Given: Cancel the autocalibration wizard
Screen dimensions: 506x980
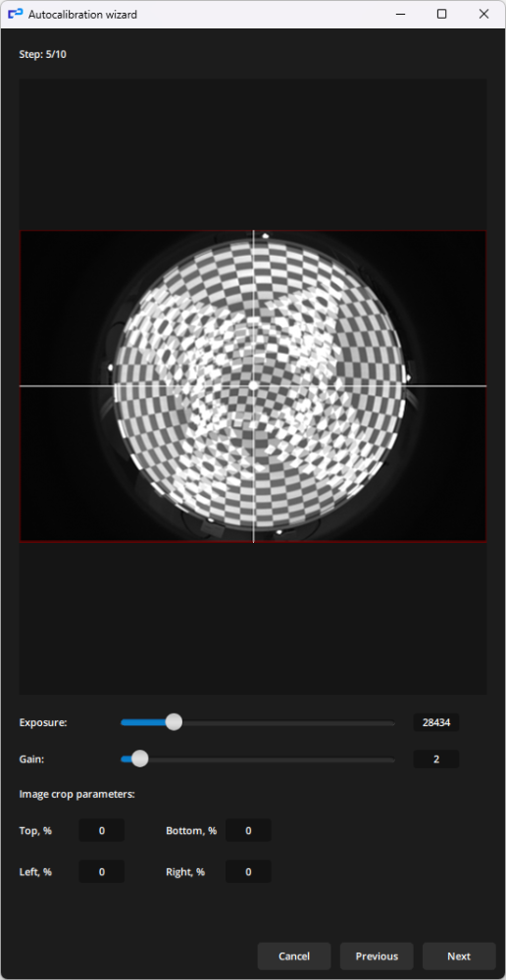Looking at the screenshot, I should coord(294,955).
